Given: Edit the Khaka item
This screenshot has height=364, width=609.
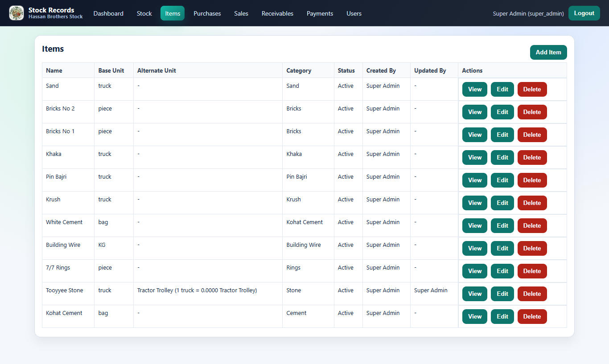Looking at the screenshot, I should pos(502,157).
